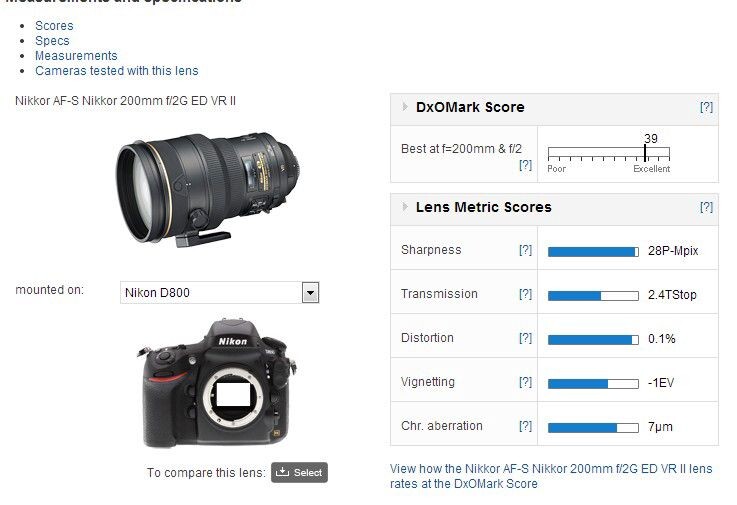This screenshot has height=505, width=737.
Task: Click the Select compare button
Action: pos(299,473)
